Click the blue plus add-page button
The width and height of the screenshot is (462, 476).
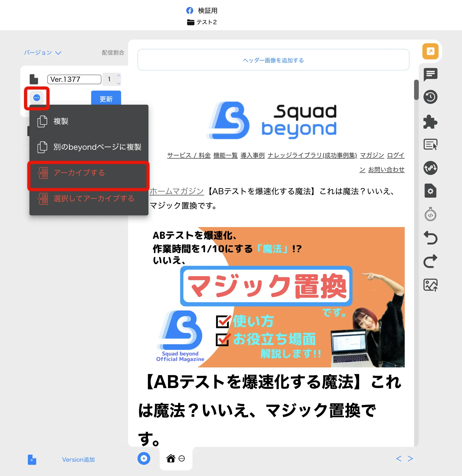[x=144, y=458]
